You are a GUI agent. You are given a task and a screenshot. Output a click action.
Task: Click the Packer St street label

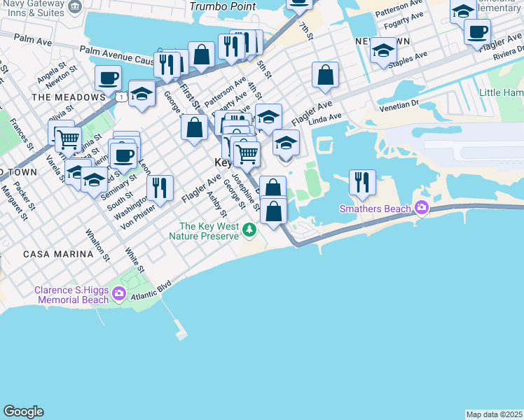tap(24, 196)
